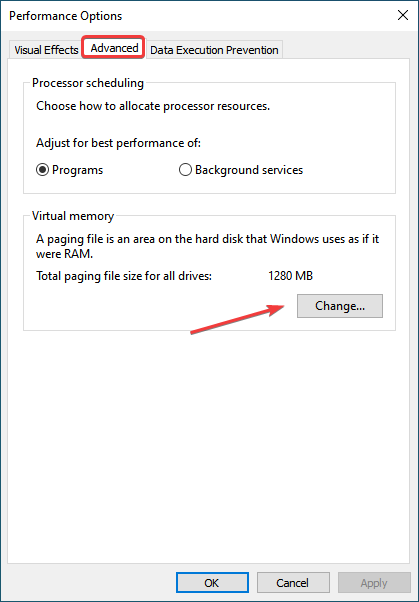Click 'Adjust for best performance of' label
Screen dimensions: 419x602
click(118, 143)
